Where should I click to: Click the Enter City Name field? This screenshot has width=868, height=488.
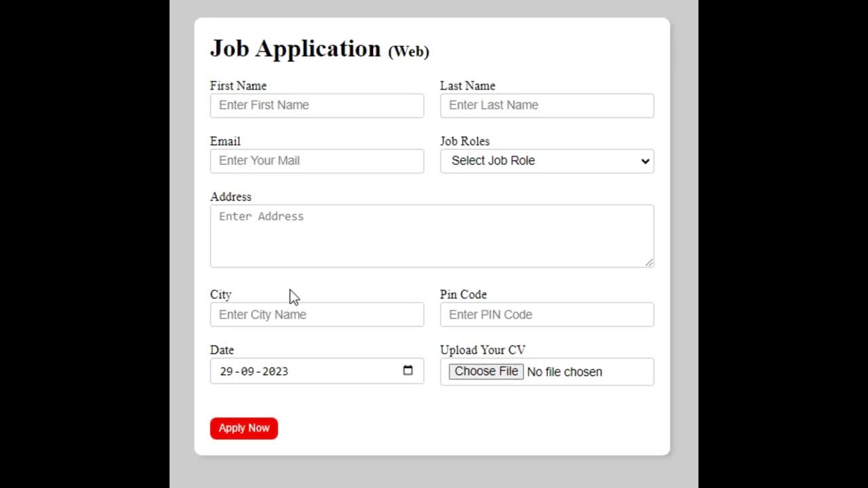(317, 314)
